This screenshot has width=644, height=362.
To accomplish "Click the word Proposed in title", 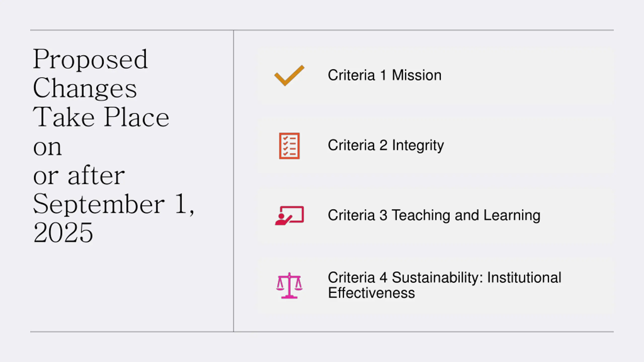I will coord(90,59).
